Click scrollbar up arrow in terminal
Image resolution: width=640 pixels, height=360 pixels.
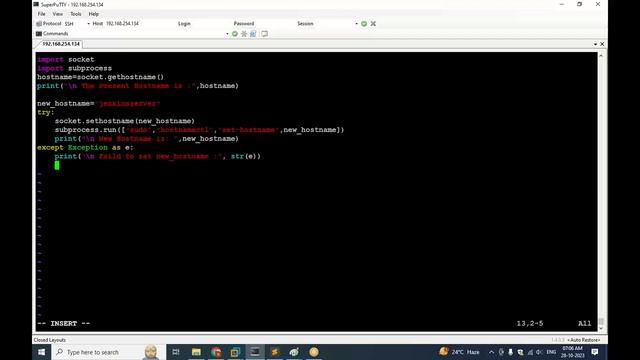pyautogui.click(x=601, y=55)
